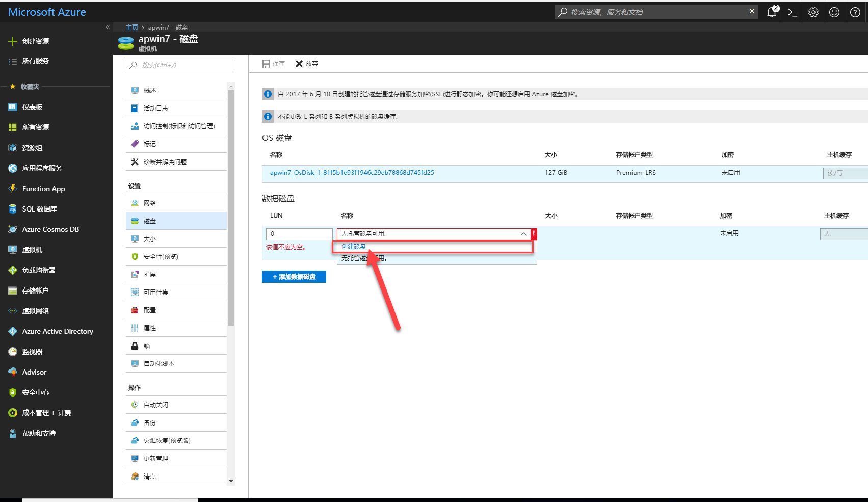Click the Function App icon
Screen dimensions: 868x502
[x=13, y=189]
